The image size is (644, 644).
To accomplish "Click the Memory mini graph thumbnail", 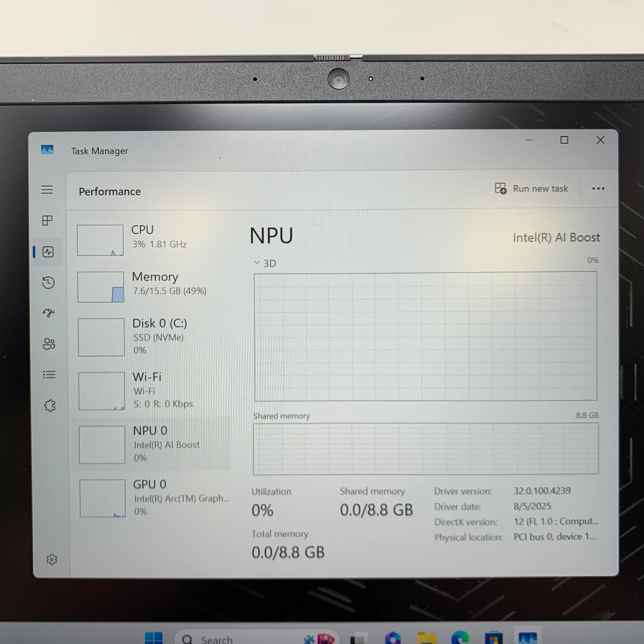I will (101, 287).
